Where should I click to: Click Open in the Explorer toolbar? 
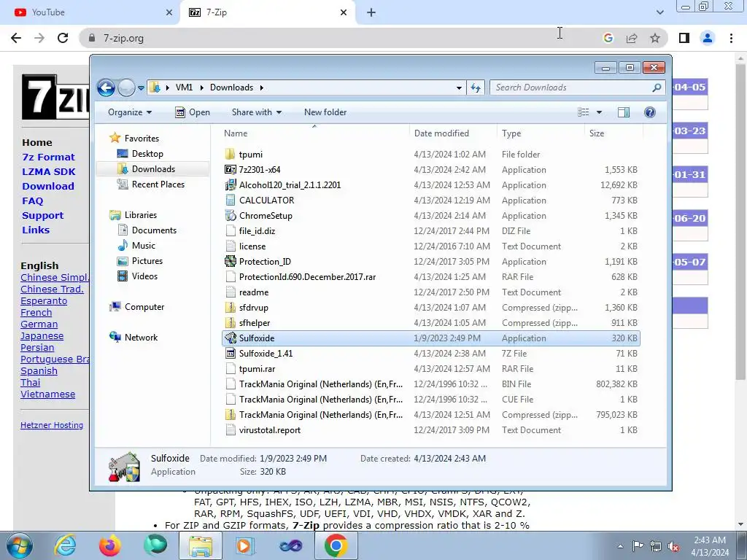point(193,112)
